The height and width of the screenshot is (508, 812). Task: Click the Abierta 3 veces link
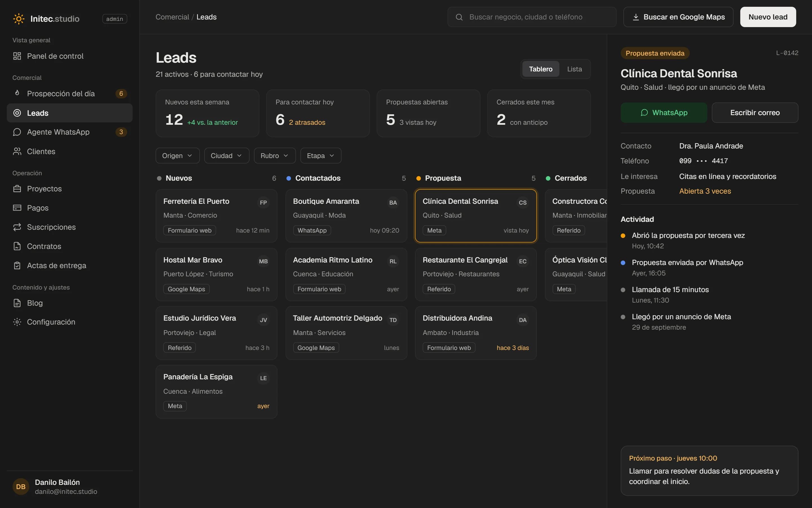click(x=705, y=191)
